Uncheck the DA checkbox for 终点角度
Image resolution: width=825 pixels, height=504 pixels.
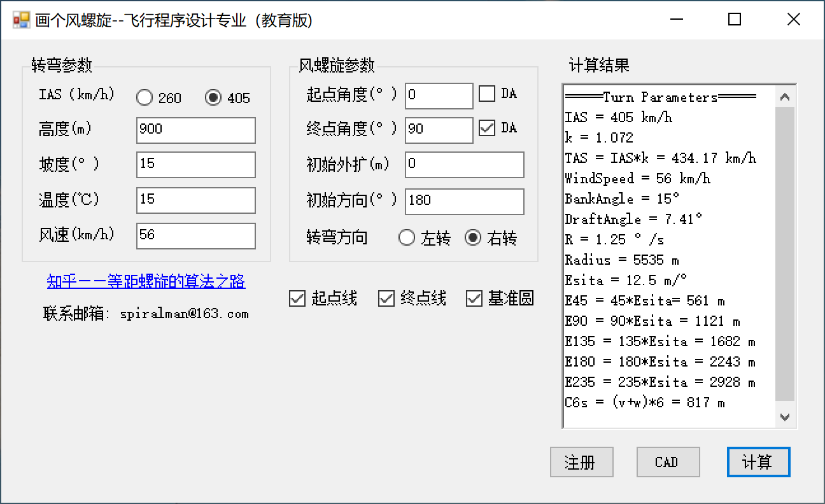487,128
